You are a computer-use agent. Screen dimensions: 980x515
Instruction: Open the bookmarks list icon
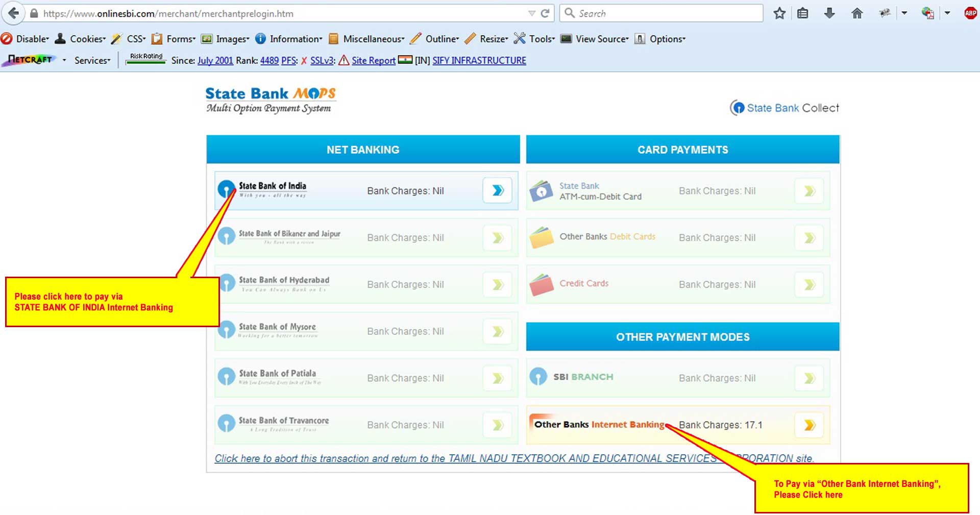(x=802, y=13)
